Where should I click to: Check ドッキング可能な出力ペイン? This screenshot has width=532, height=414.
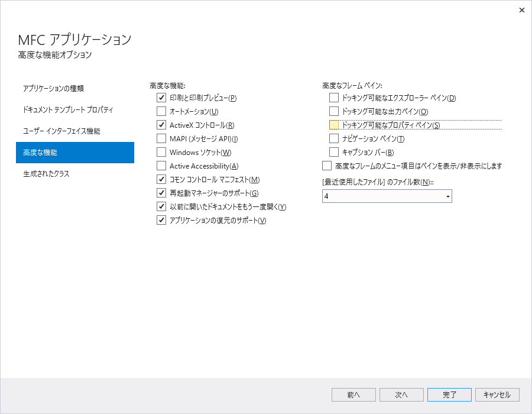[x=333, y=111]
